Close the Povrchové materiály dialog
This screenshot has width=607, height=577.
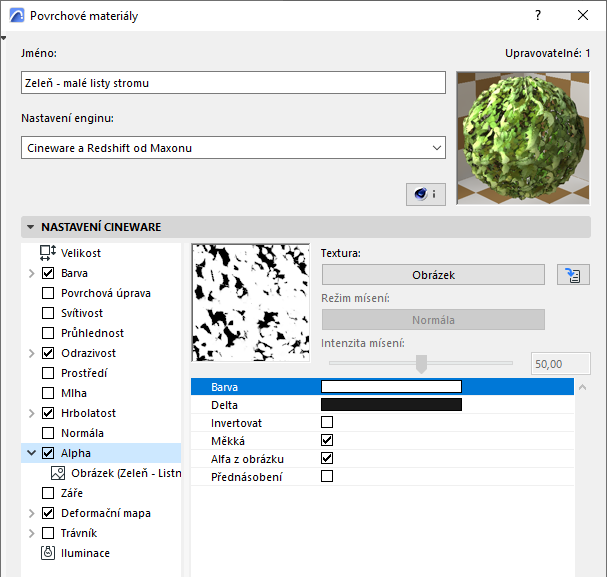(583, 15)
